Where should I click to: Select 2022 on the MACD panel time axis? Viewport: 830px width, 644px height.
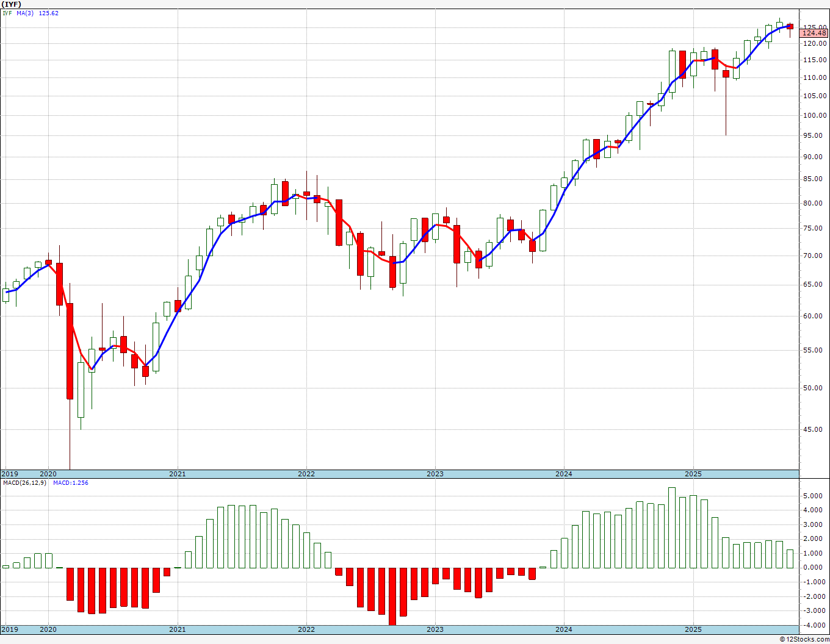point(306,629)
